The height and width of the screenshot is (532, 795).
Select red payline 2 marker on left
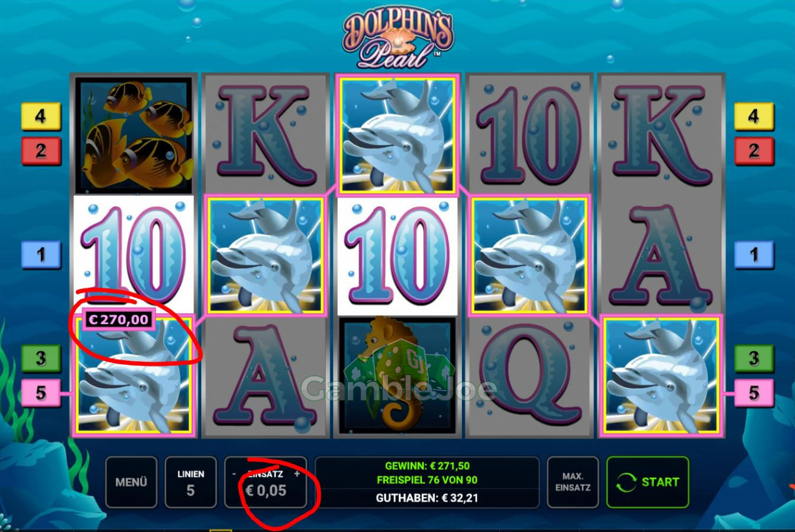tap(41, 151)
